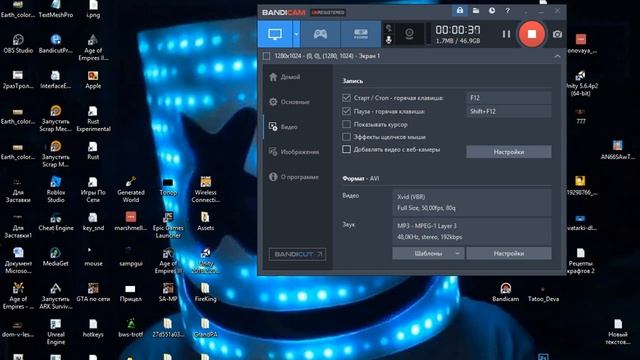640x360 pixels.
Task: Take a screenshot with the camera icon
Action: point(557,34)
